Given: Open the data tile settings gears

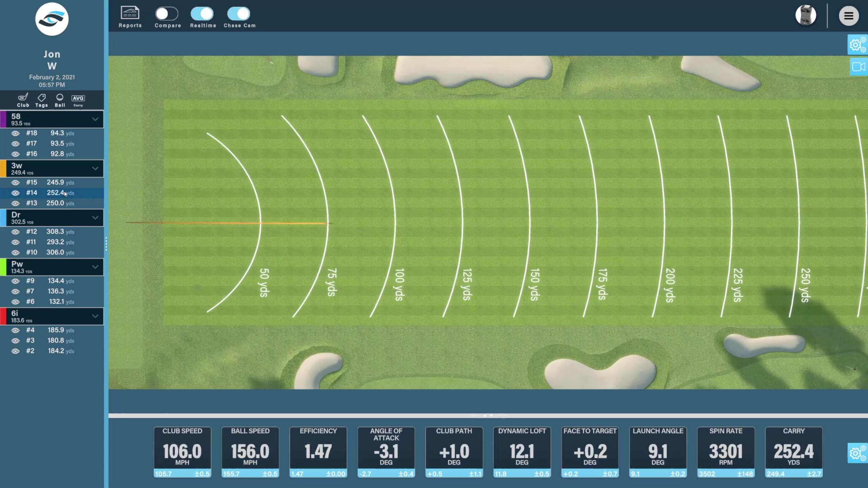Looking at the screenshot, I should tap(857, 453).
